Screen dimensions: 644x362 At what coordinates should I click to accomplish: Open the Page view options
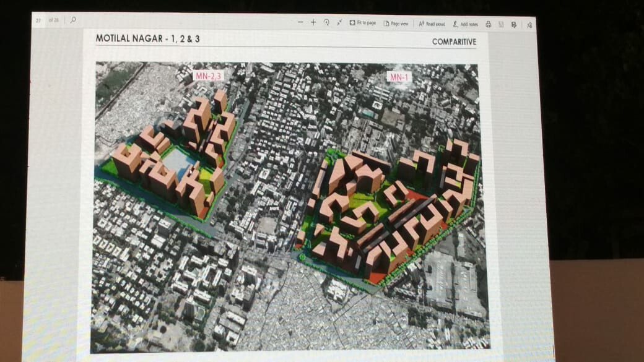(x=396, y=24)
